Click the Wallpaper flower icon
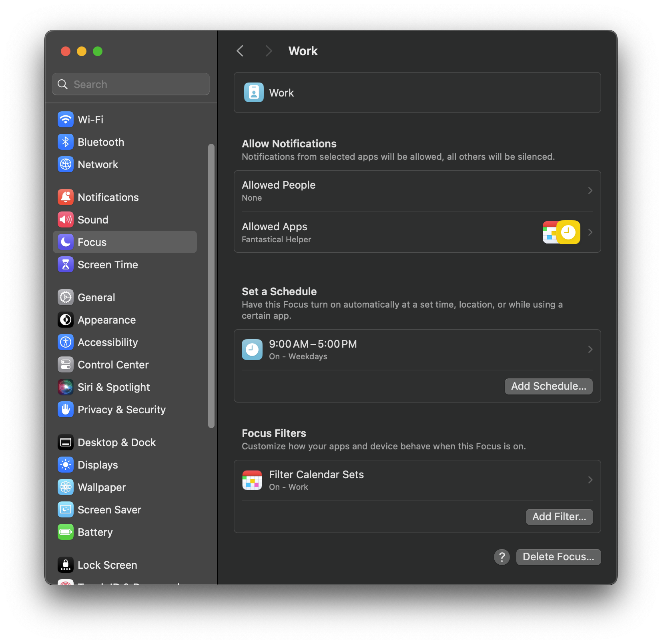 pos(66,487)
